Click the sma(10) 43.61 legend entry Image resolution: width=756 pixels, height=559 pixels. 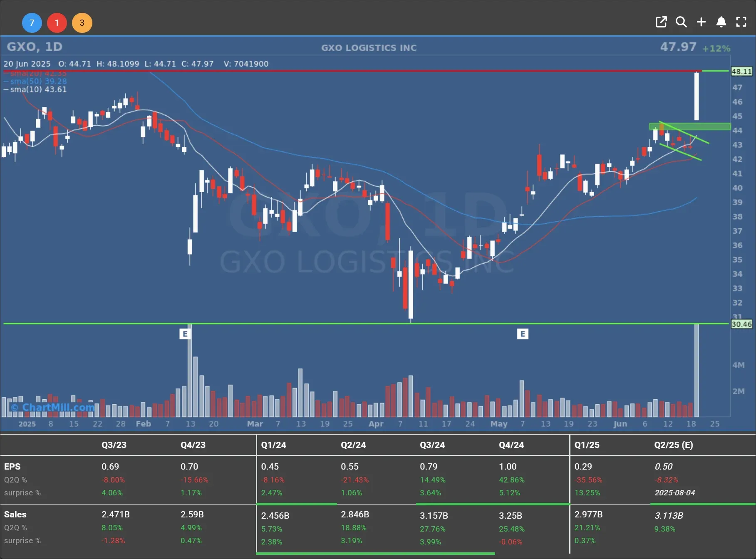pos(35,89)
